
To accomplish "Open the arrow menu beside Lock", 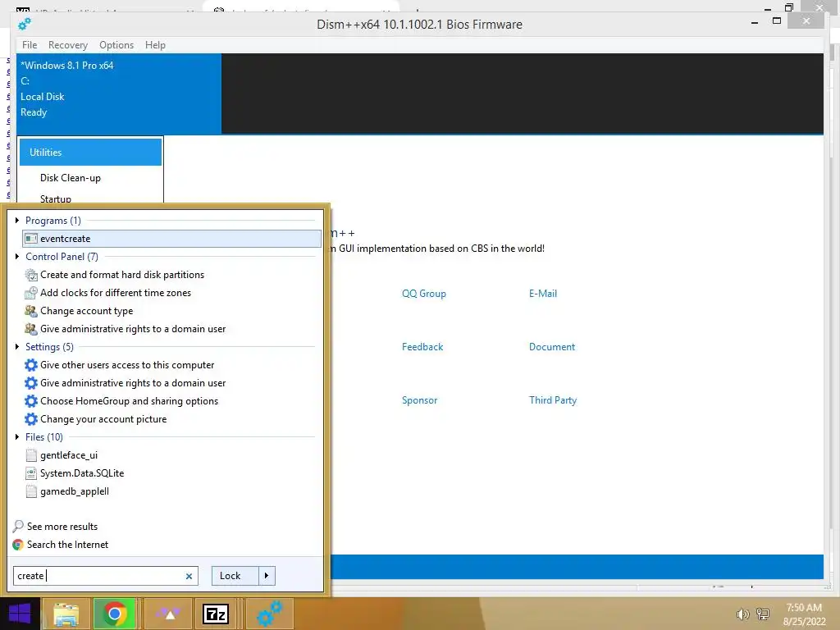I will (267, 576).
